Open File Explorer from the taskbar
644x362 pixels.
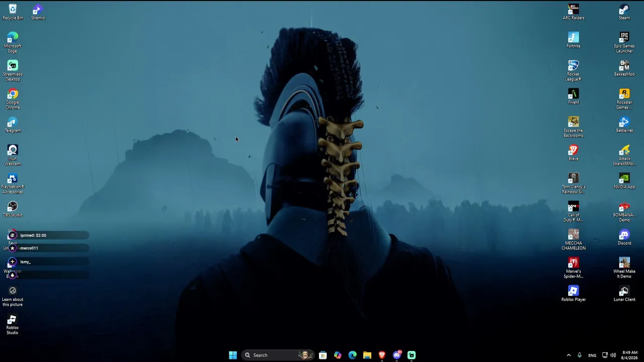tap(367, 355)
